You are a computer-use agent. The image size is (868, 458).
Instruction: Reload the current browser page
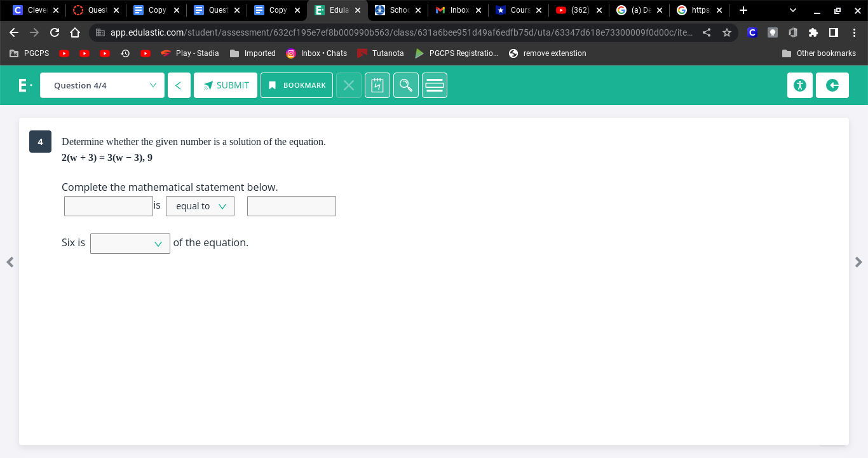pyautogui.click(x=55, y=32)
